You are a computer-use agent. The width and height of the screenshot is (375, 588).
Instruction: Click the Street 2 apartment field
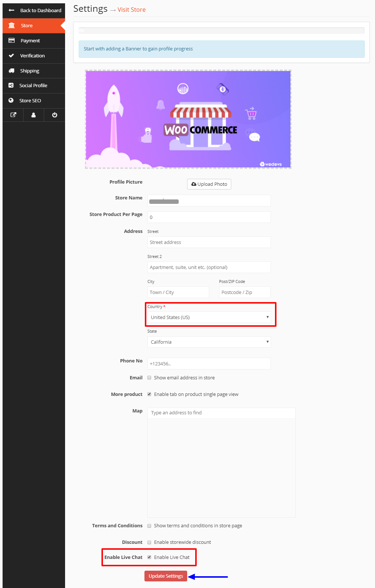pyautogui.click(x=209, y=267)
